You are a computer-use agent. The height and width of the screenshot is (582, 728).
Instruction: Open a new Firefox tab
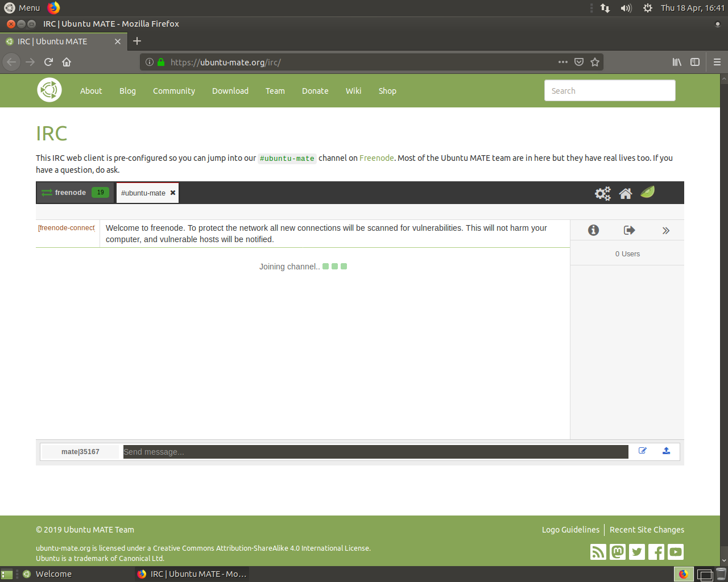(137, 41)
